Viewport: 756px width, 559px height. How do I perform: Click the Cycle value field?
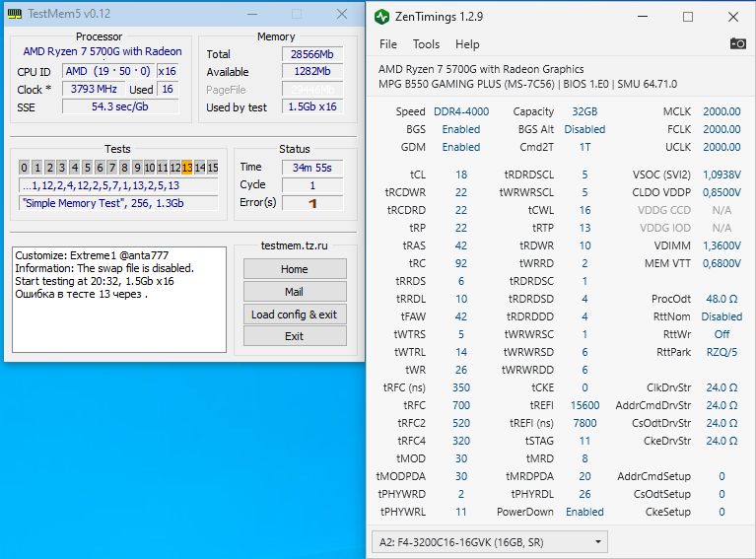coord(312,185)
